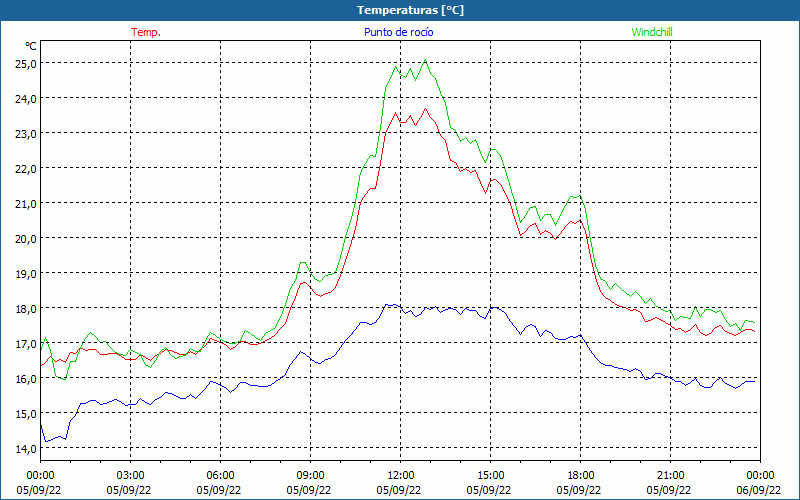Click the "18:00" time label
The height and width of the screenshot is (500, 800).
tap(581, 476)
